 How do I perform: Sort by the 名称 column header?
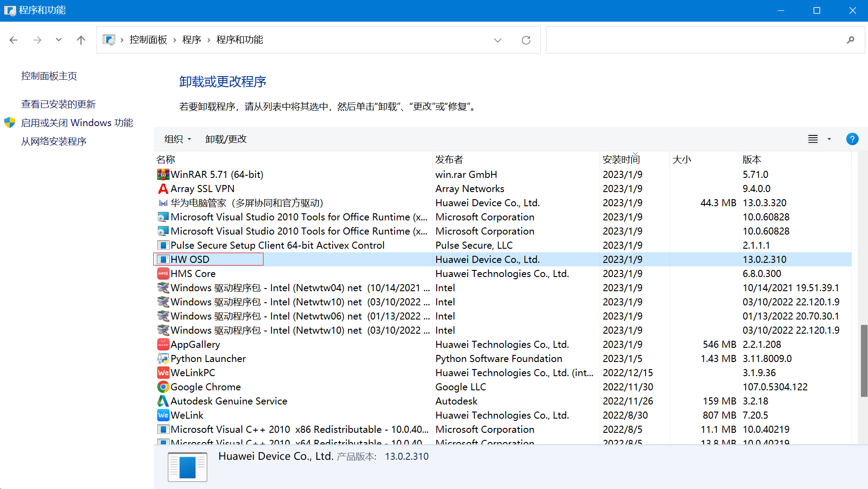(293, 159)
